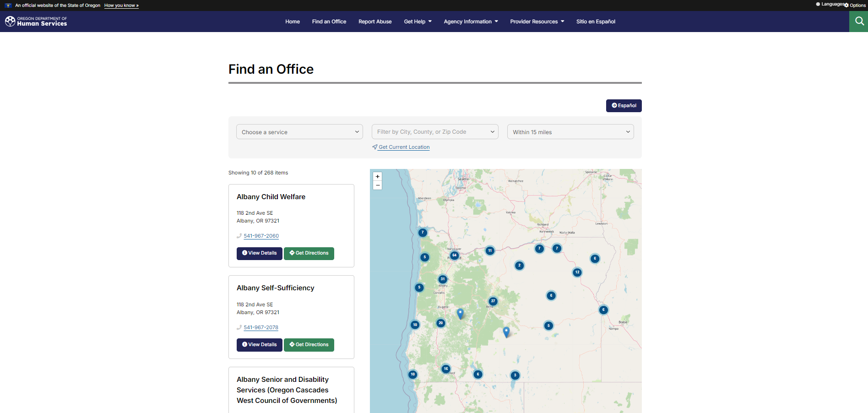Expand the Provider Resources menu
The width and height of the screenshot is (868, 413).
537,22
